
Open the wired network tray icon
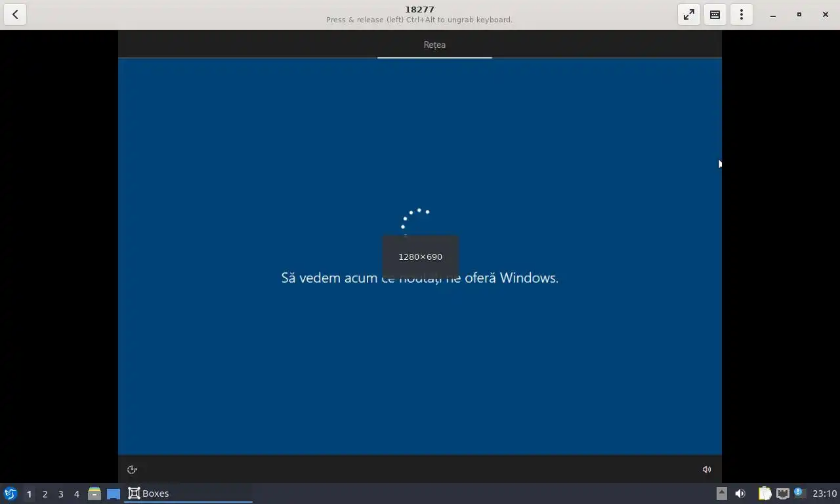tap(782, 493)
